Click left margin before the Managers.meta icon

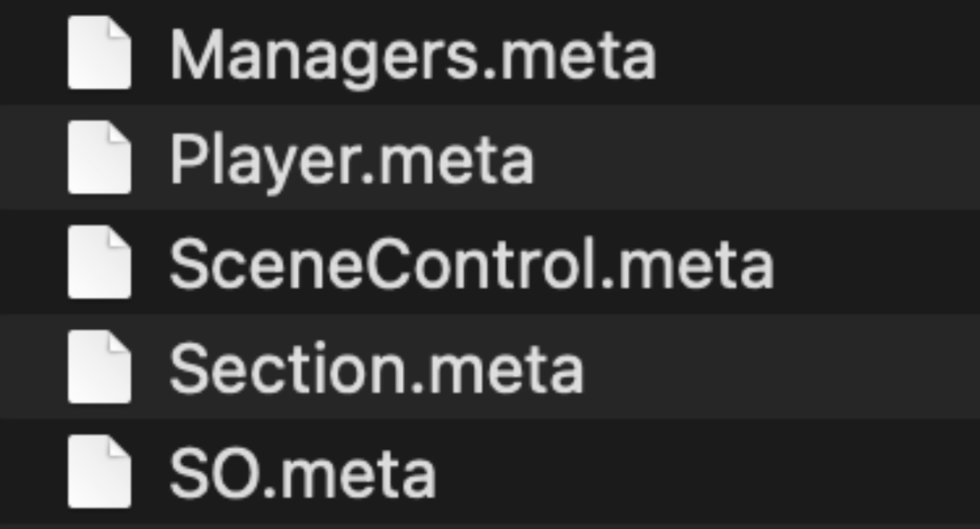[33, 53]
